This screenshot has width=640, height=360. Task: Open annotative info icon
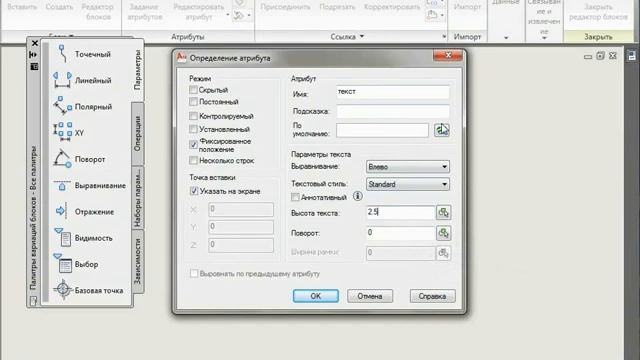coord(358,196)
